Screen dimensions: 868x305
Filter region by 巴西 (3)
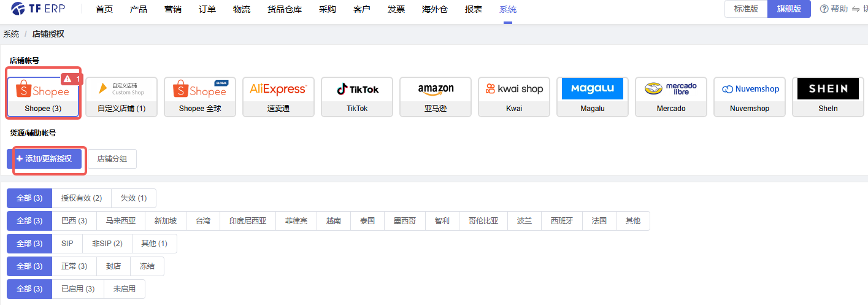[74, 221]
